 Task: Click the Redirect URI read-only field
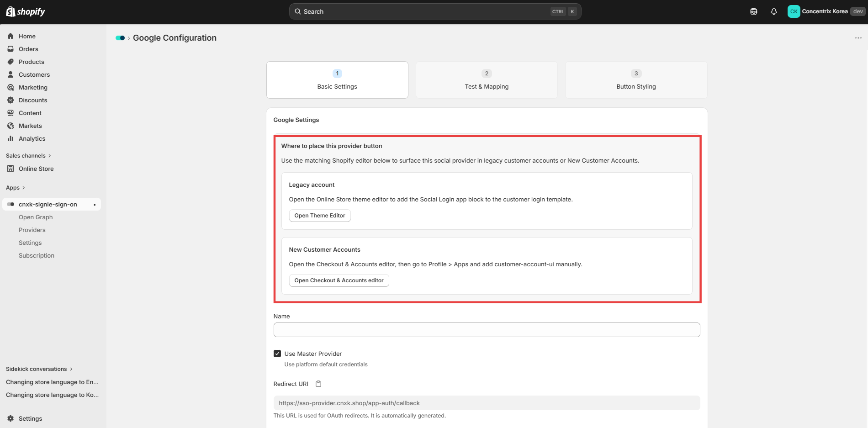tap(487, 403)
